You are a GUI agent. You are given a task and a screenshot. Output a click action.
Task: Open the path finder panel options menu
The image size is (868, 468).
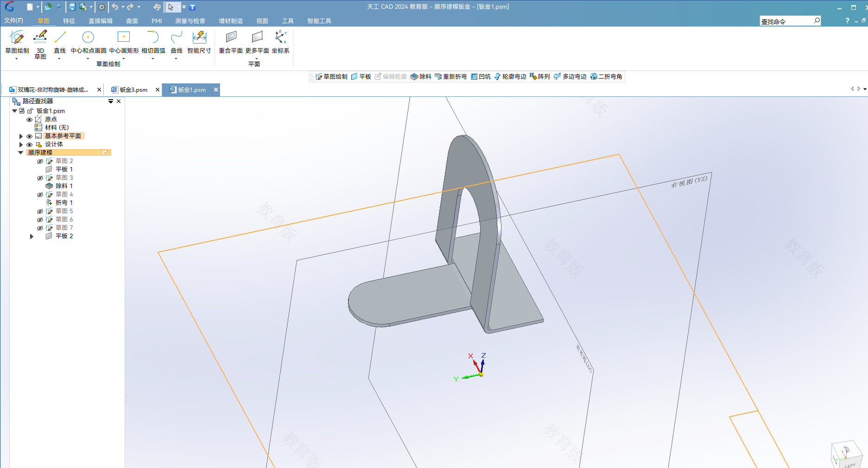111,101
